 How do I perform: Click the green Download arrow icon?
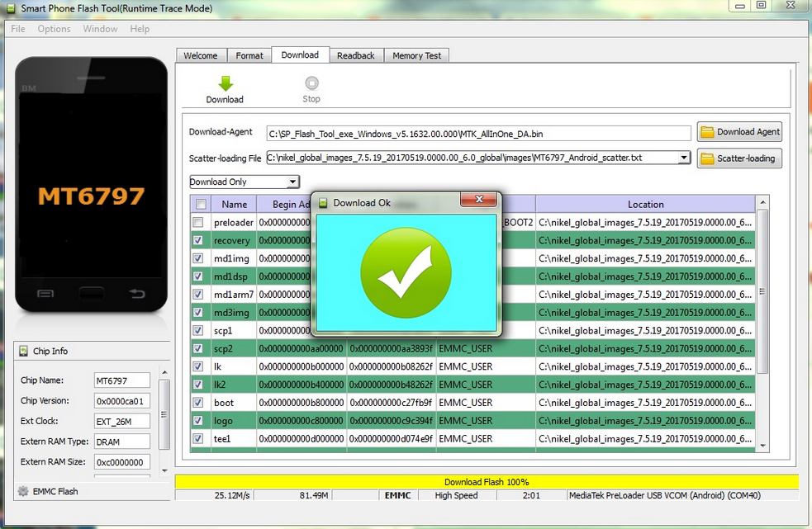click(x=225, y=83)
